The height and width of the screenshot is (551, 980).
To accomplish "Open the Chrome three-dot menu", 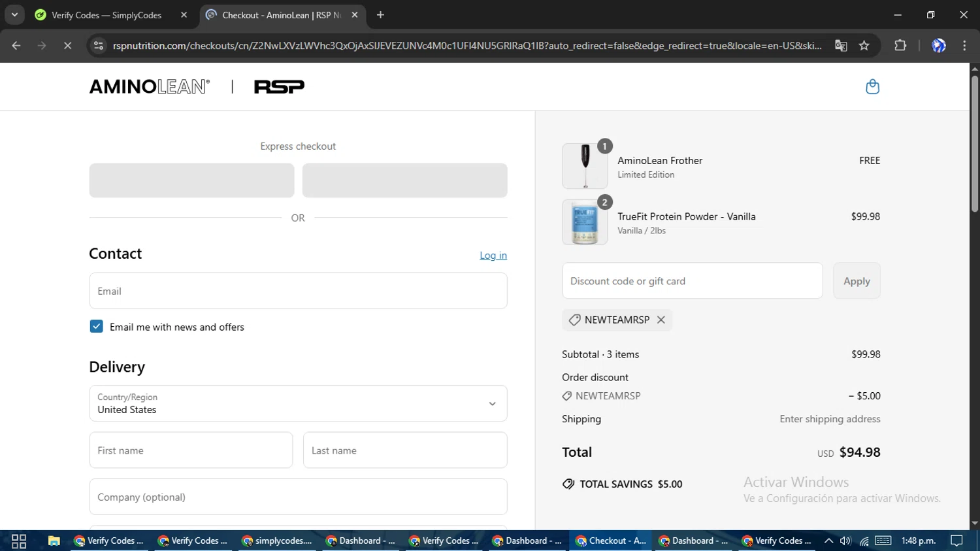I will (964, 46).
